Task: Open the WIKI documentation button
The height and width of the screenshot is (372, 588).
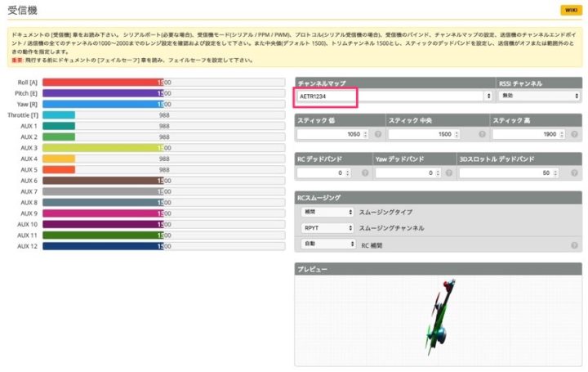Action: tap(569, 10)
